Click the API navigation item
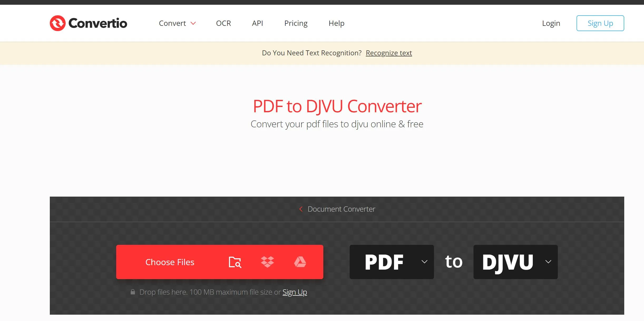Image resolution: width=644 pixels, height=321 pixels. [257, 23]
